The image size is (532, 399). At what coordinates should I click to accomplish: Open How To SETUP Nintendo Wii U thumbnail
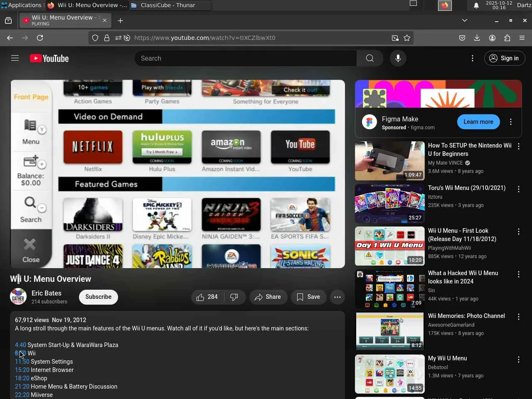pyautogui.click(x=390, y=161)
